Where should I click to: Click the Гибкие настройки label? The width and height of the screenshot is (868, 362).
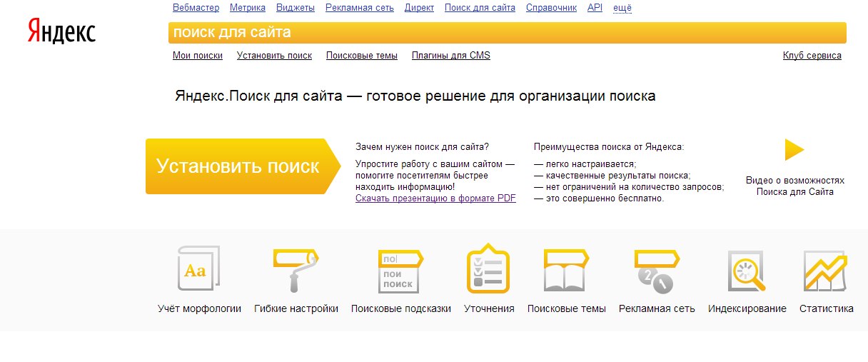click(x=296, y=308)
